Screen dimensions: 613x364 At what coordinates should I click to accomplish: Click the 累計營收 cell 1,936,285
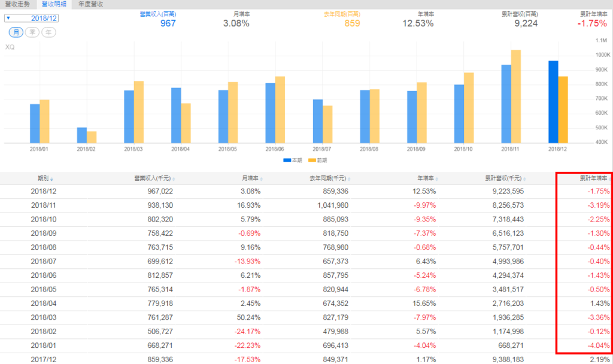[x=508, y=317]
